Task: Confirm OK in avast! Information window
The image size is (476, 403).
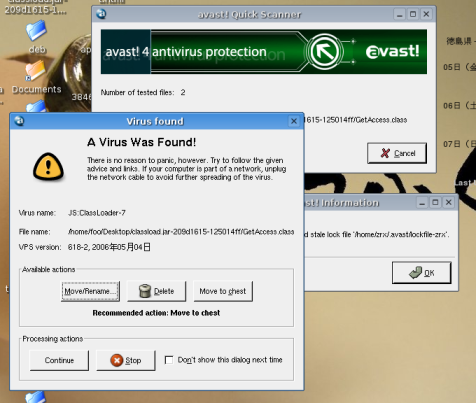Action: [x=422, y=273]
